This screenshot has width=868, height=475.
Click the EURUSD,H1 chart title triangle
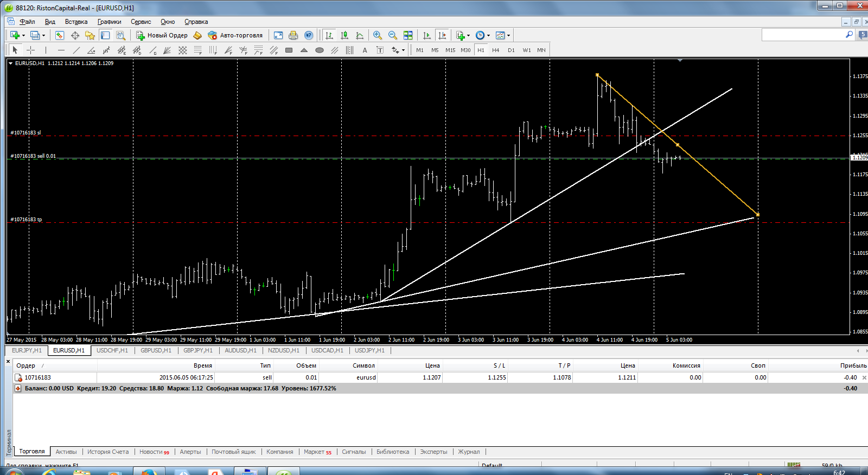[10, 63]
